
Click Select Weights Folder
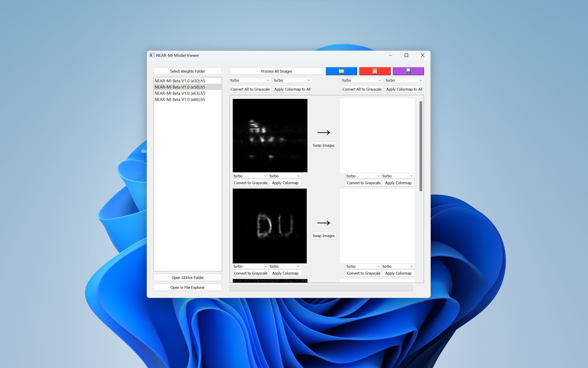187,71
